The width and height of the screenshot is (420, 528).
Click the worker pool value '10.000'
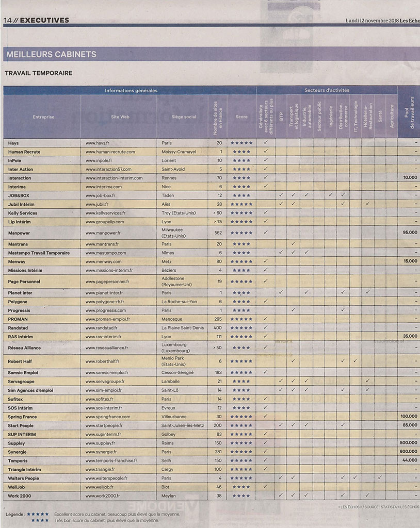(410, 177)
